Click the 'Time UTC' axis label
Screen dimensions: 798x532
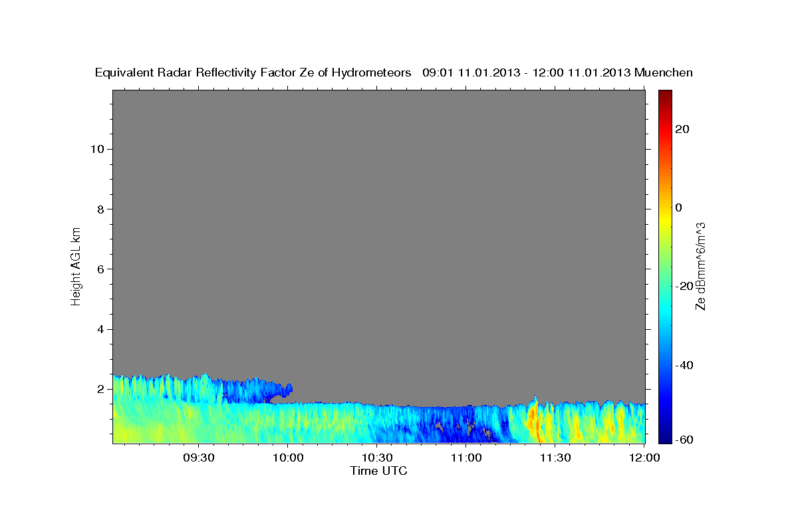[x=378, y=471]
